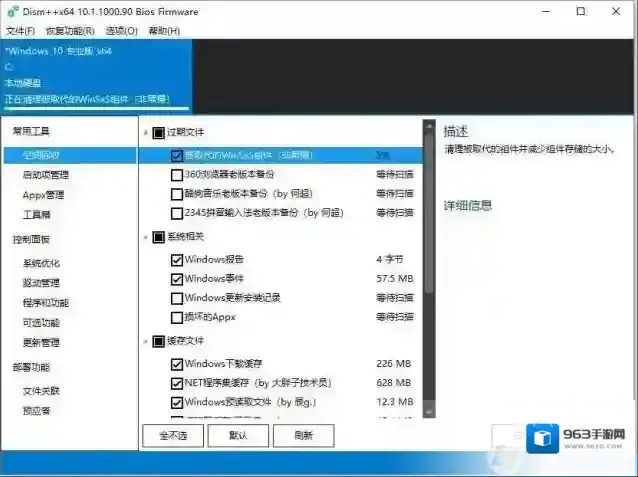Open the 文件(F) menu
Image resolution: width=638 pixels, height=477 pixels.
[20, 31]
